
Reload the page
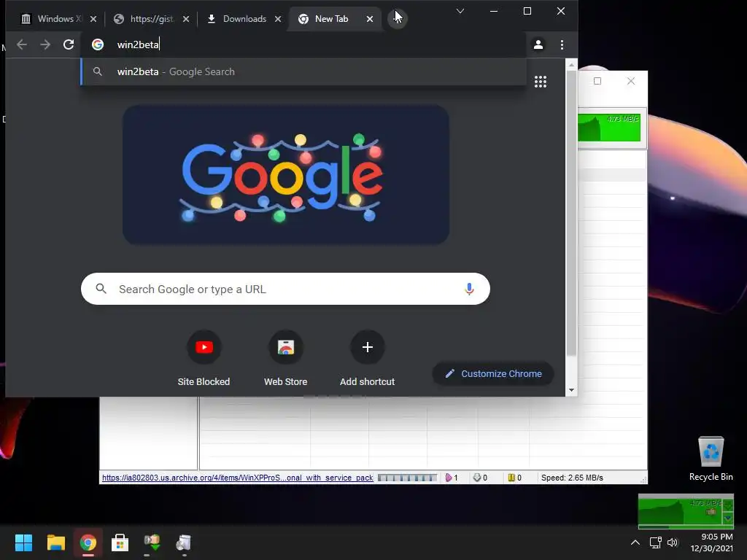(69, 44)
